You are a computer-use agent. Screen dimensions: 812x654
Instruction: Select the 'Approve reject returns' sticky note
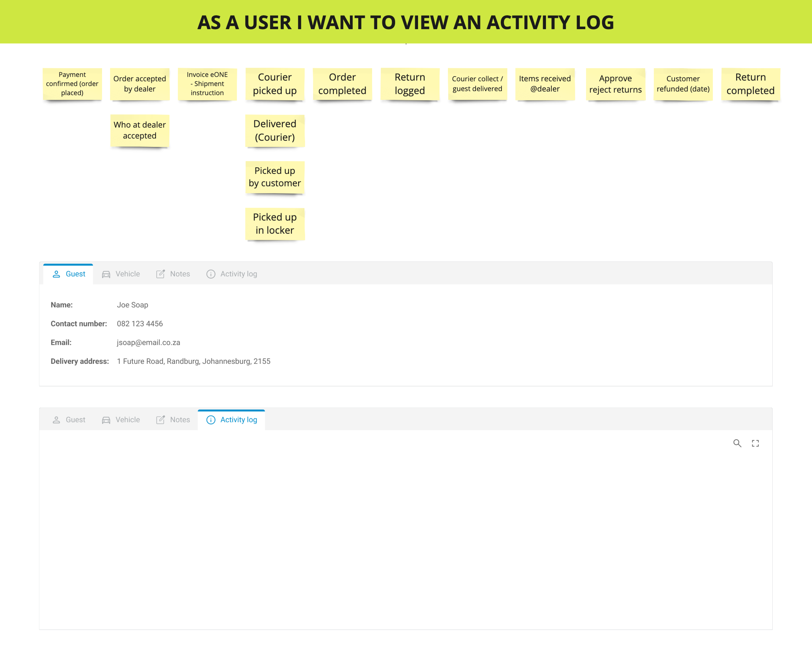coord(615,84)
